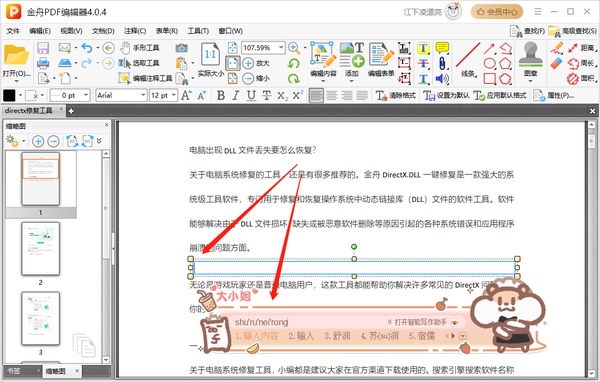Click the 设置为默认 button
This screenshot has height=382, width=600.
(x=446, y=95)
